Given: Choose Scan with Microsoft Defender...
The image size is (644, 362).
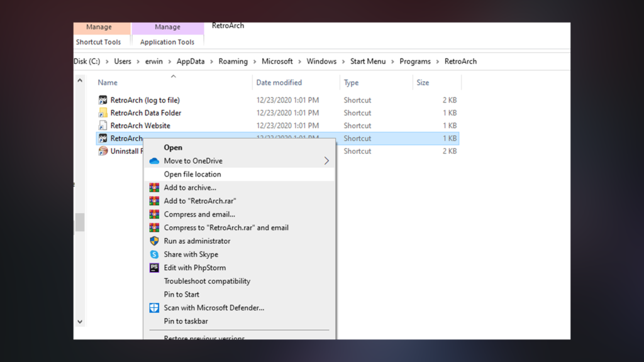Looking at the screenshot, I should (x=240, y=308).
